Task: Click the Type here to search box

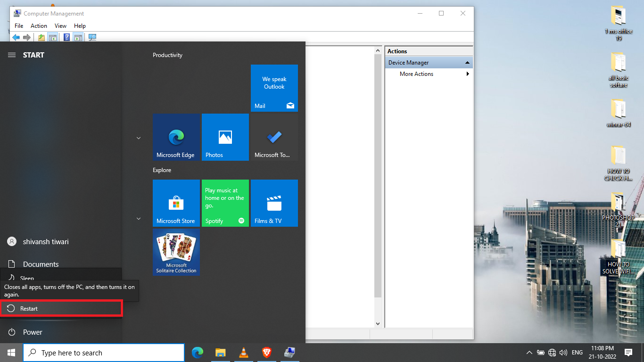Action: 104,353
